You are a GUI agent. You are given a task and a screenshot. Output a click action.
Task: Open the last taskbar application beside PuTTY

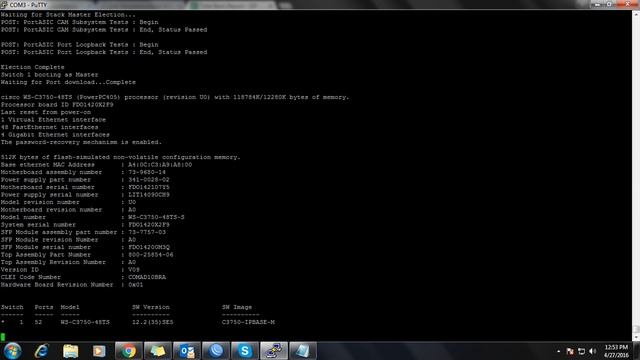(x=303, y=351)
